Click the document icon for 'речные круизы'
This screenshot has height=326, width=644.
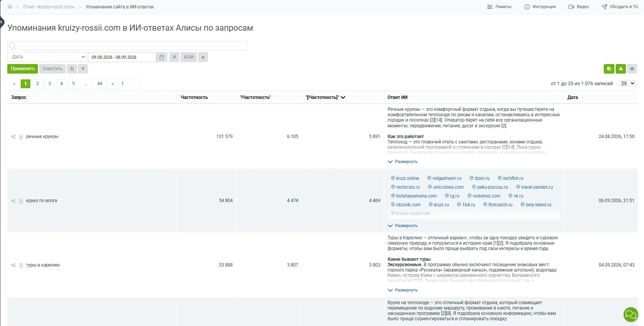click(x=21, y=137)
